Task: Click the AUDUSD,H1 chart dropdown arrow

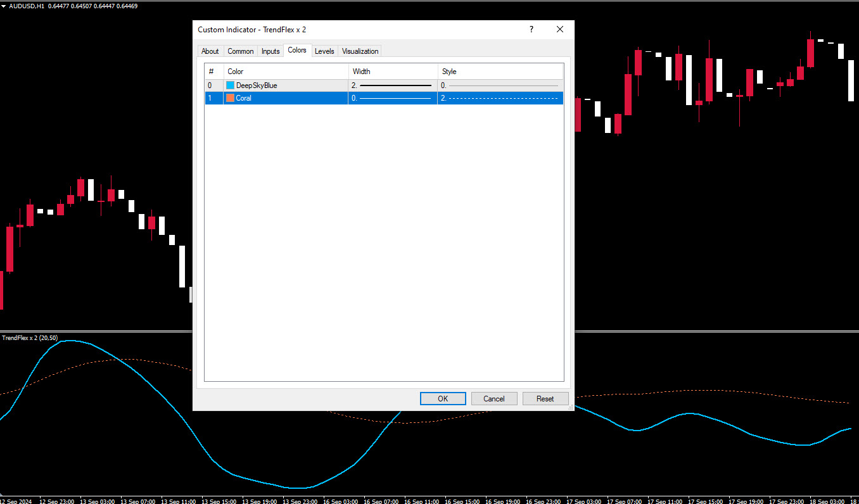Action: (x=4, y=6)
